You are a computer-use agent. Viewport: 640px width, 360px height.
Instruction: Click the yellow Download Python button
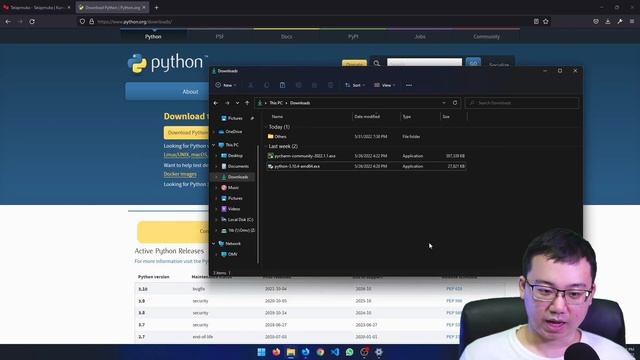pyautogui.click(x=187, y=133)
